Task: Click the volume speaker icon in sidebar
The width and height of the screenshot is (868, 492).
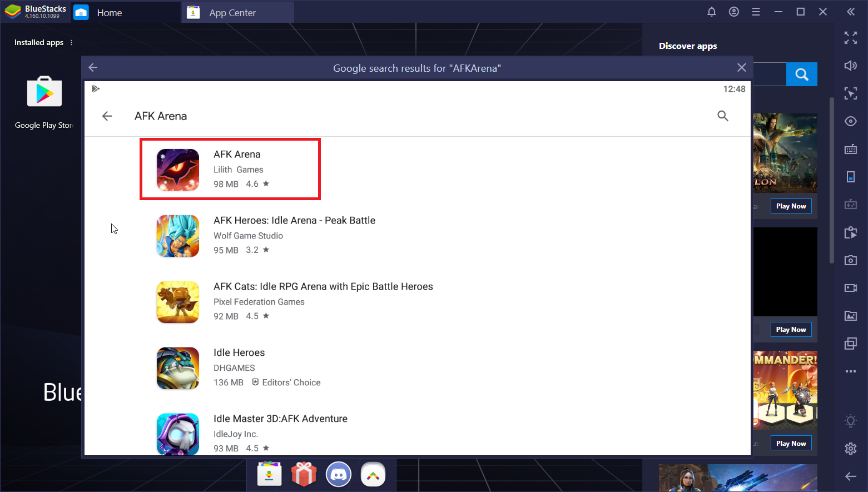Action: 851,66
